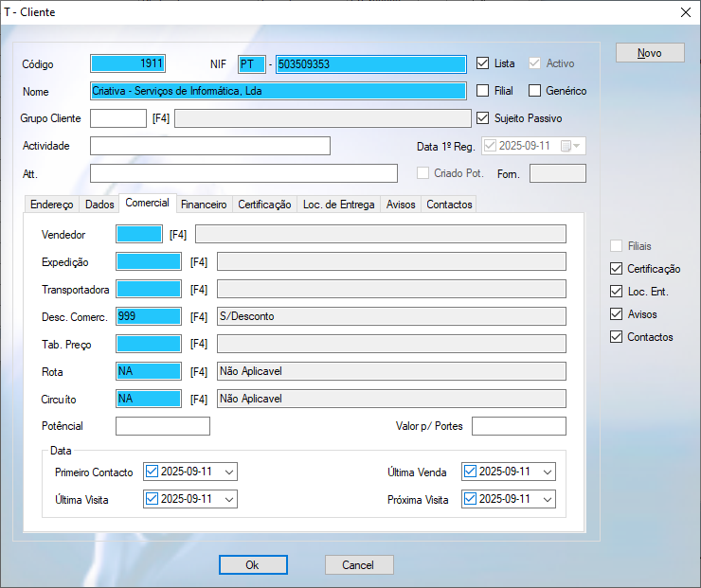701x588 pixels.
Task: Disable the Avisos checkbox on the right panel
Action: (x=617, y=314)
